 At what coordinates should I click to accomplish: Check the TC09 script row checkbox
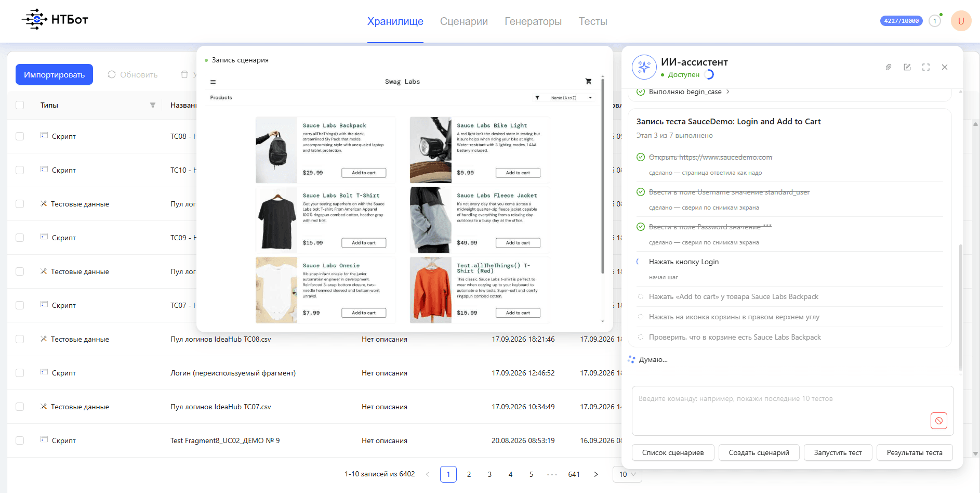pos(20,238)
